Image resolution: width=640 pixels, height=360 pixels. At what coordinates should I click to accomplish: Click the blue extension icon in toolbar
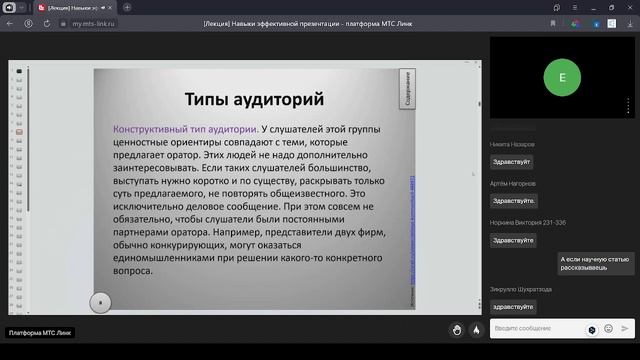pos(596,24)
